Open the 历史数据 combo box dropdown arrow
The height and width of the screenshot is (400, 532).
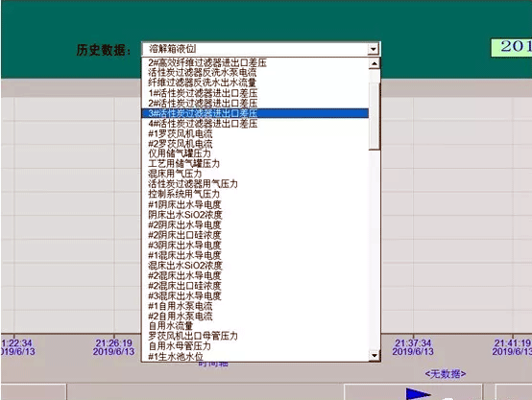coord(374,49)
